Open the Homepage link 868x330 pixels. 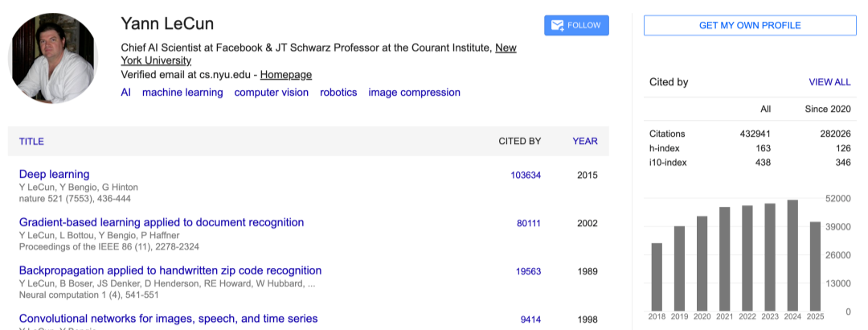pyautogui.click(x=286, y=75)
